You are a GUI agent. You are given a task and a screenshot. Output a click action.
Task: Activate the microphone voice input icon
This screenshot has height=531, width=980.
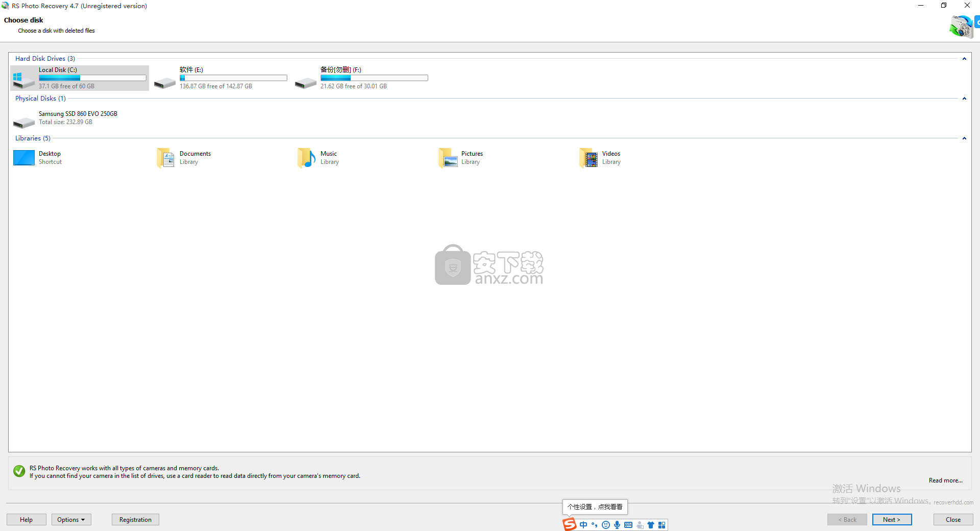coord(617,525)
